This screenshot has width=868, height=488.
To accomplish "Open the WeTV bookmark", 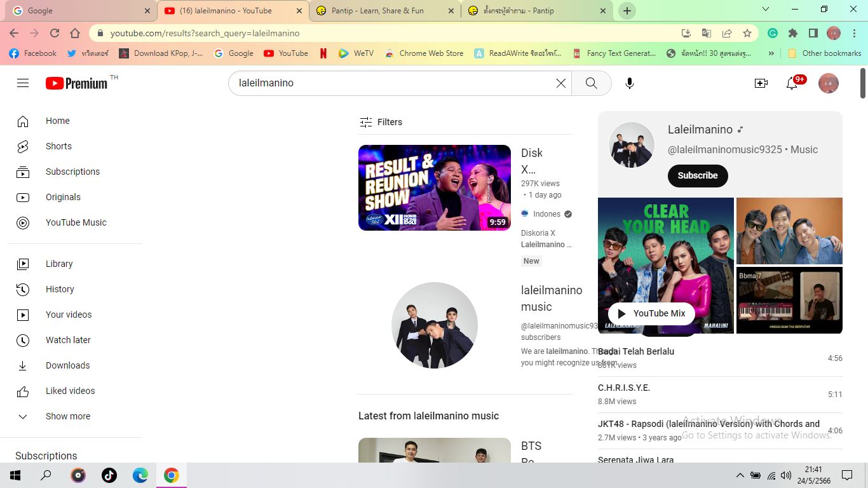I will pyautogui.click(x=356, y=53).
